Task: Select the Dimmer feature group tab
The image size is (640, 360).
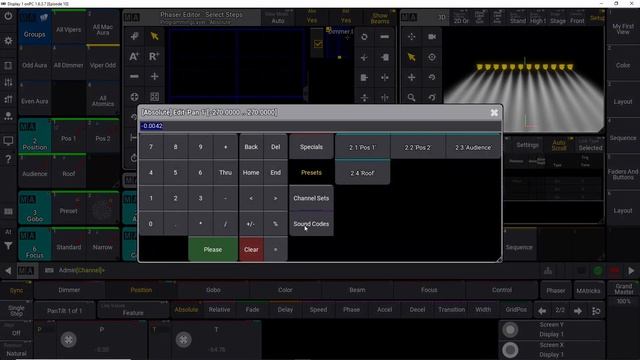Action: pos(69,290)
